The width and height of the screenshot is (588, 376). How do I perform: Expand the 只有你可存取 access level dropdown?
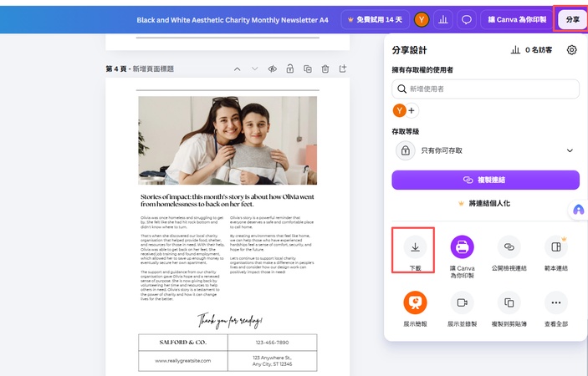pos(486,150)
